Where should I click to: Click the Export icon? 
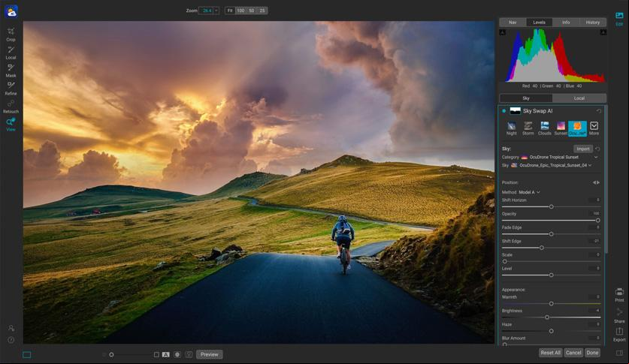click(x=619, y=334)
